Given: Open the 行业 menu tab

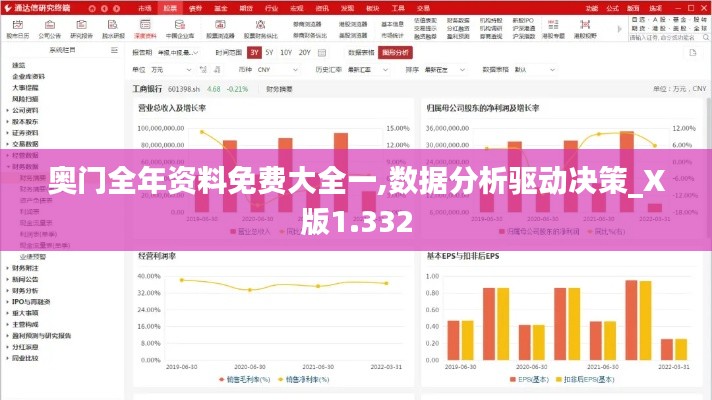Looking at the screenshot, I should 271,8.
